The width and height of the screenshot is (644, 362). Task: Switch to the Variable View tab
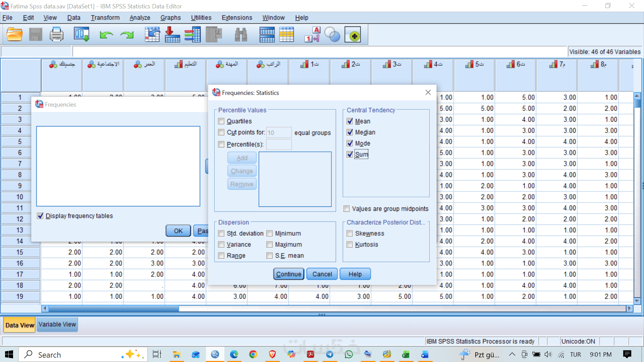click(57, 324)
